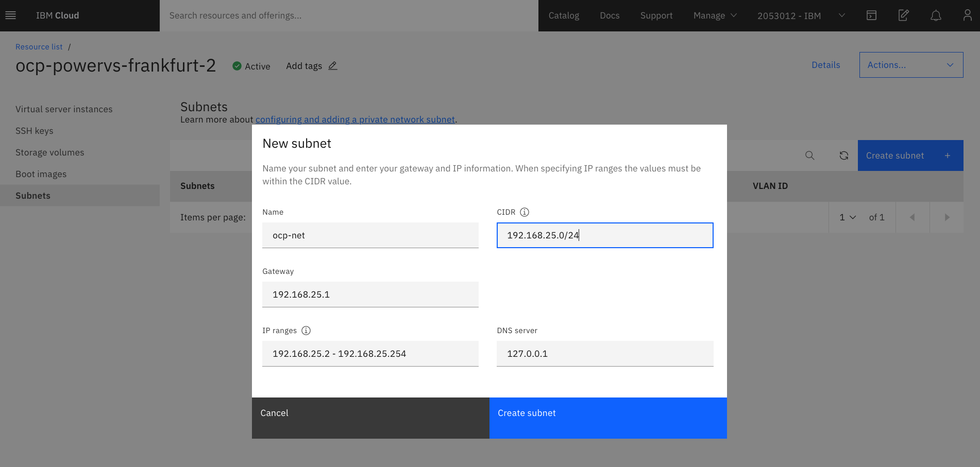
Task: Click the edit/feedback pencil icon in header
Action: 904,15
